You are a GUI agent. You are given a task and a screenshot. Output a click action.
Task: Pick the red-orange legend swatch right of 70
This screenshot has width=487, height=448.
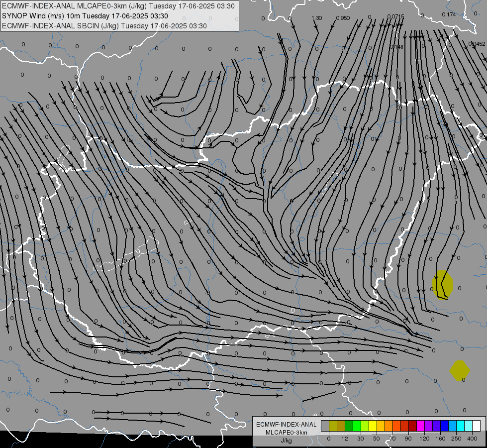click(x=397, y=426)
